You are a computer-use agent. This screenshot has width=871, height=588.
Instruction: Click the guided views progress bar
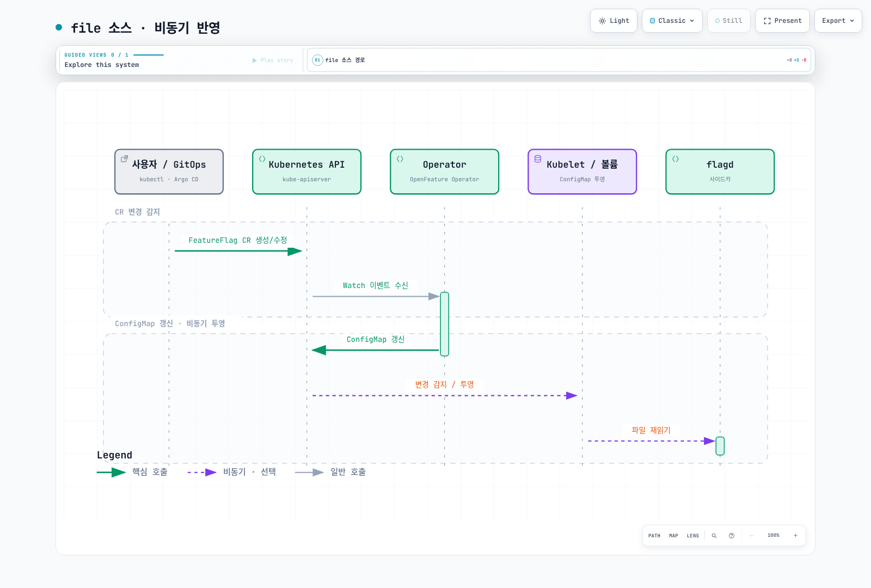pos(149,55)
